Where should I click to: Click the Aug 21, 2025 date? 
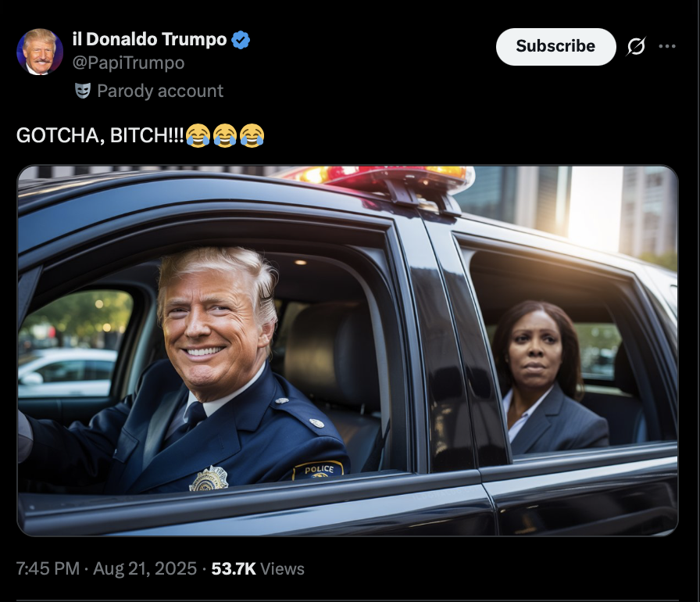145,568
